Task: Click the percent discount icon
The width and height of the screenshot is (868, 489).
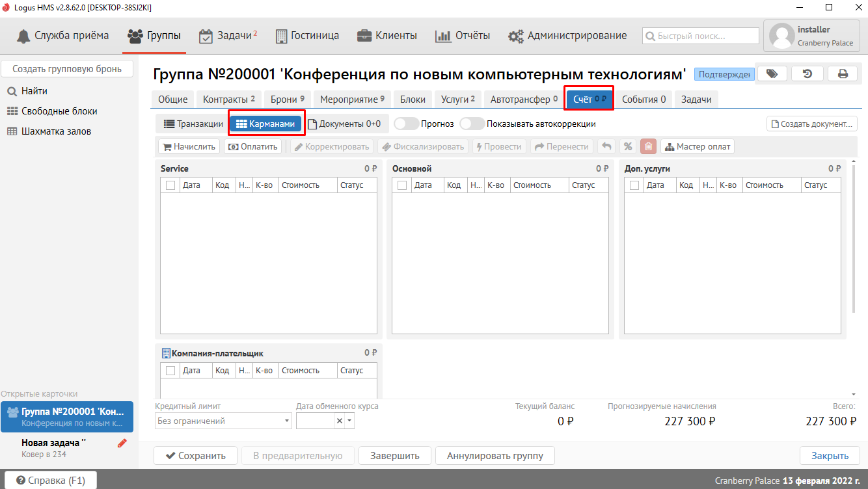Action: click(x=627, y=146)
